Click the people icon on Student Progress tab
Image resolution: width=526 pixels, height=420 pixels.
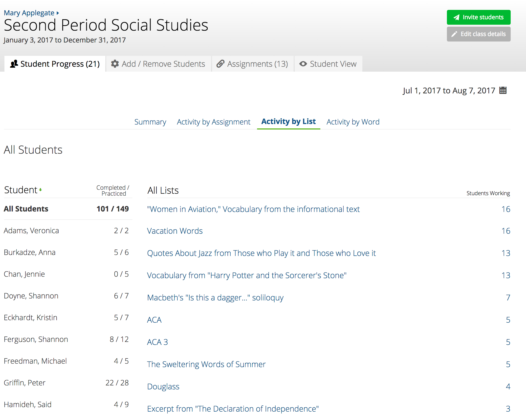(14, 64)
